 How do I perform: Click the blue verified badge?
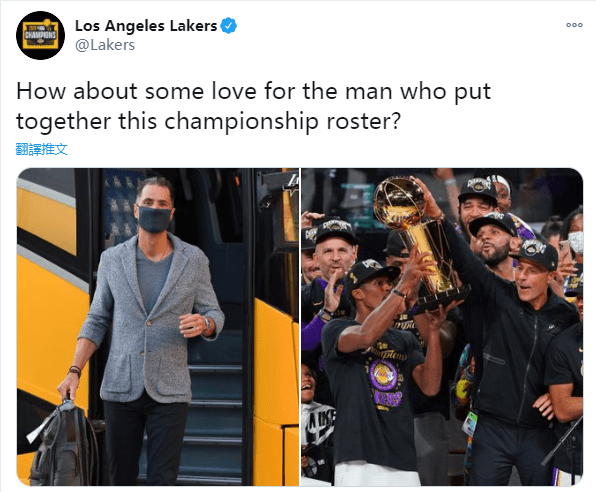(x=229, y=26)
